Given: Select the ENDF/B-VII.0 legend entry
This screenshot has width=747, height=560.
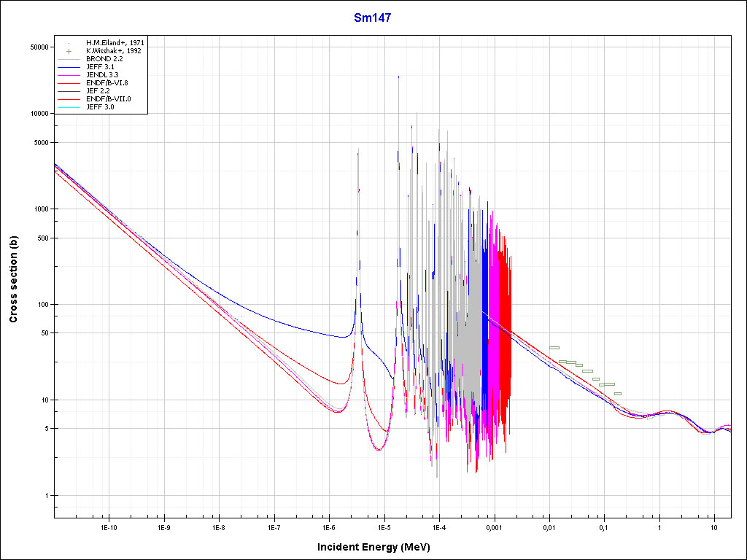Looking at the screenshot, I should tap(109, 99).
